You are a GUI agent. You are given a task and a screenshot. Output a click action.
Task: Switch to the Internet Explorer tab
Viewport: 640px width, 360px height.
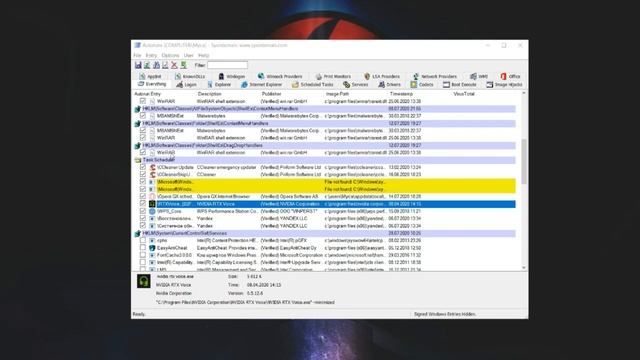click(262, 84)
